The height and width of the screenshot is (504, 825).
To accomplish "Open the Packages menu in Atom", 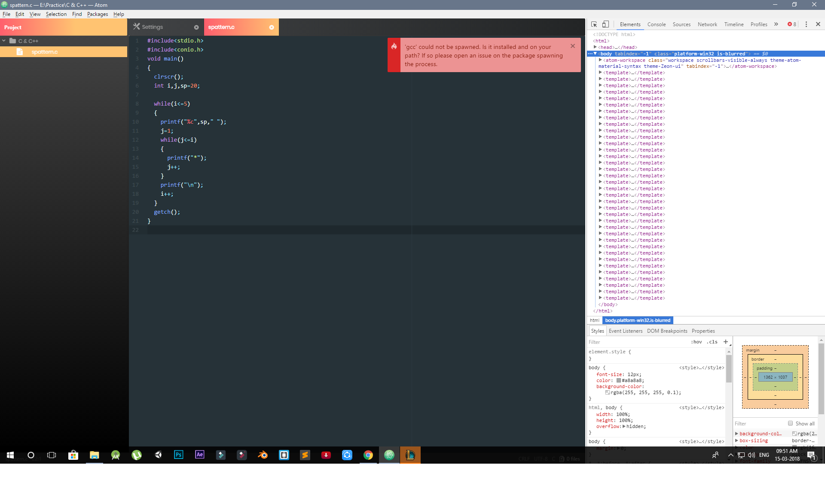I will (98, 14).
